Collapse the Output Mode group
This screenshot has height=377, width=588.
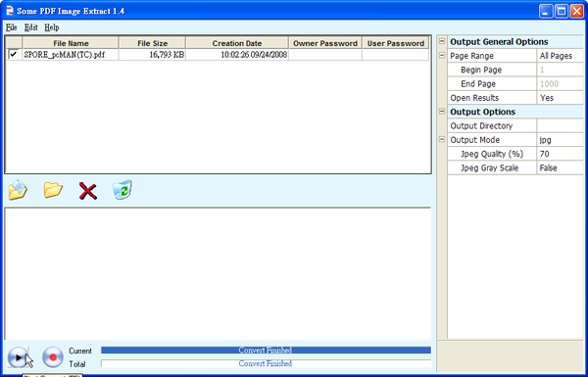[x=442, y=139]
